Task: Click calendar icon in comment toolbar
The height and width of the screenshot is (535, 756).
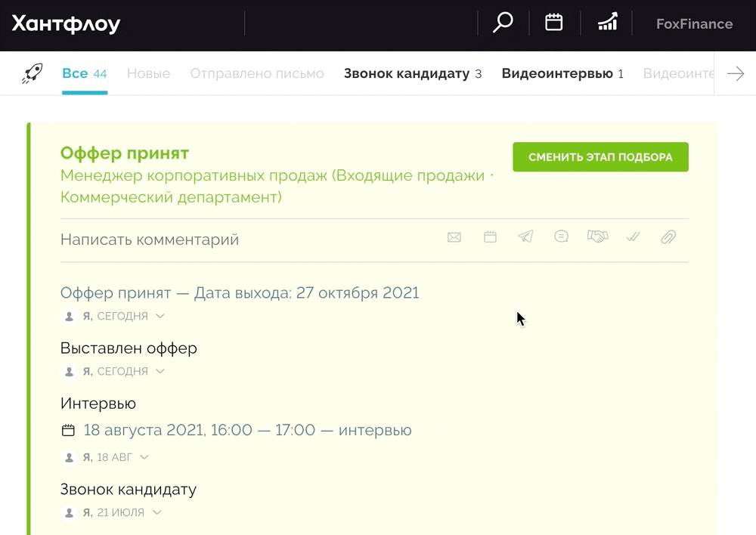Action: click(490, 237)
